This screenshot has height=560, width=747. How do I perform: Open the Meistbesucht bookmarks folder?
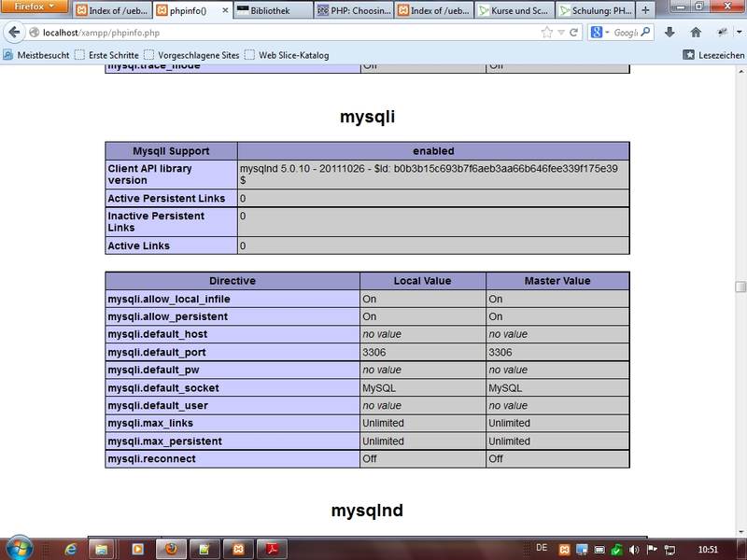pyautogui.click(x=37, y=55)
